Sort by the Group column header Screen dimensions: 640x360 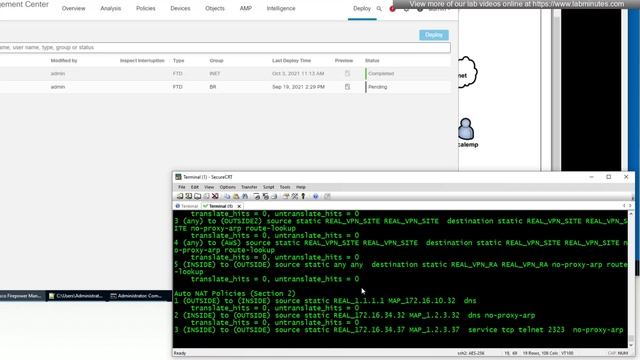click(216, 61)
